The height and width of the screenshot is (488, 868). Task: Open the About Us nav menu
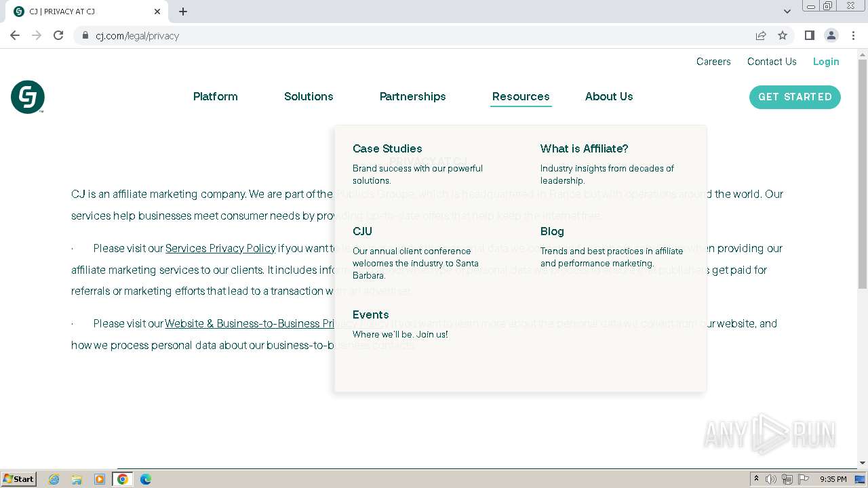(609, 96)
